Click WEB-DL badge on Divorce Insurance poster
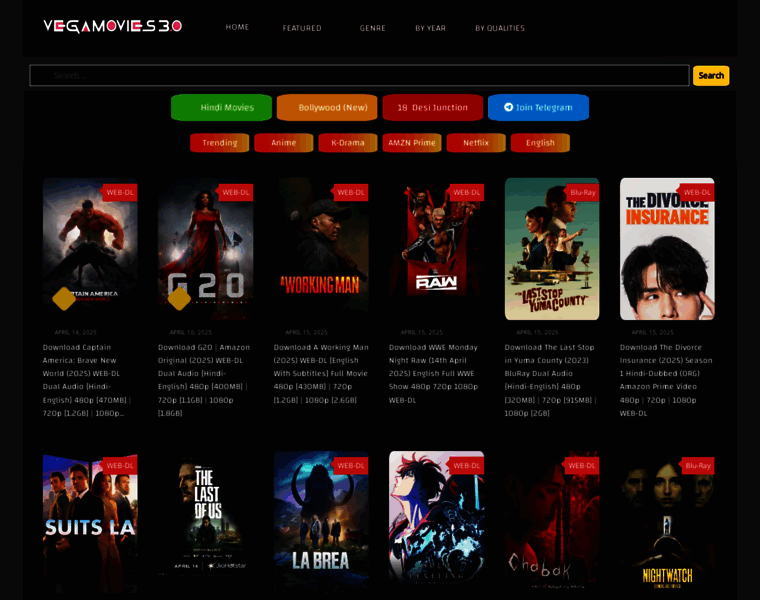Image resolution: width=760 pixels, height=600 pixels. pos(697,192)
